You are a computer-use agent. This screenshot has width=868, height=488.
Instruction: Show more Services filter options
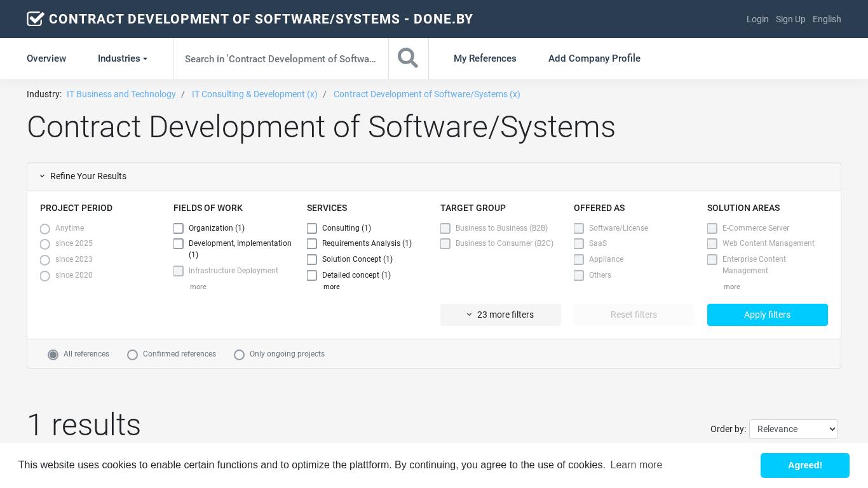pos(331,287)
